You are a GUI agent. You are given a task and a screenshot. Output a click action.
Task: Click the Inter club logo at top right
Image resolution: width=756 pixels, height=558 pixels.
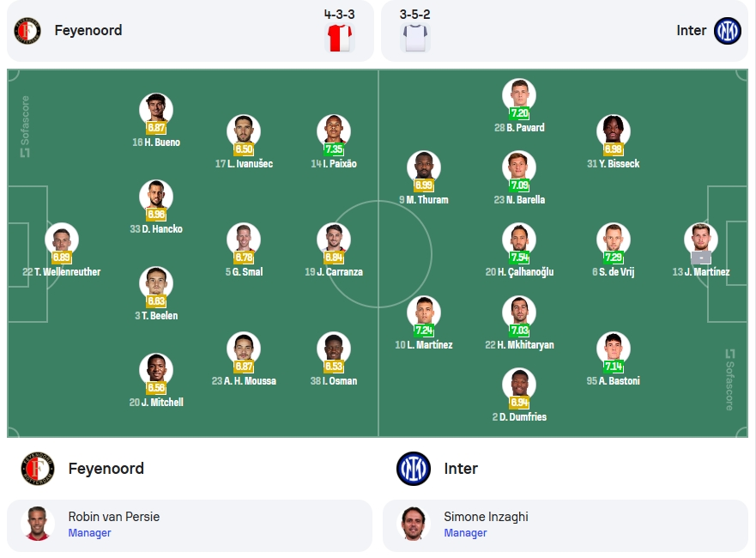[727, 31]
